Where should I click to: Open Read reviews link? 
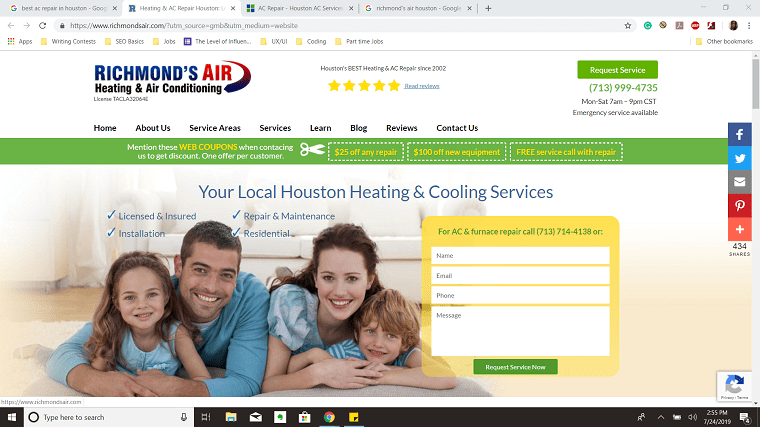[x=422, y=86]
